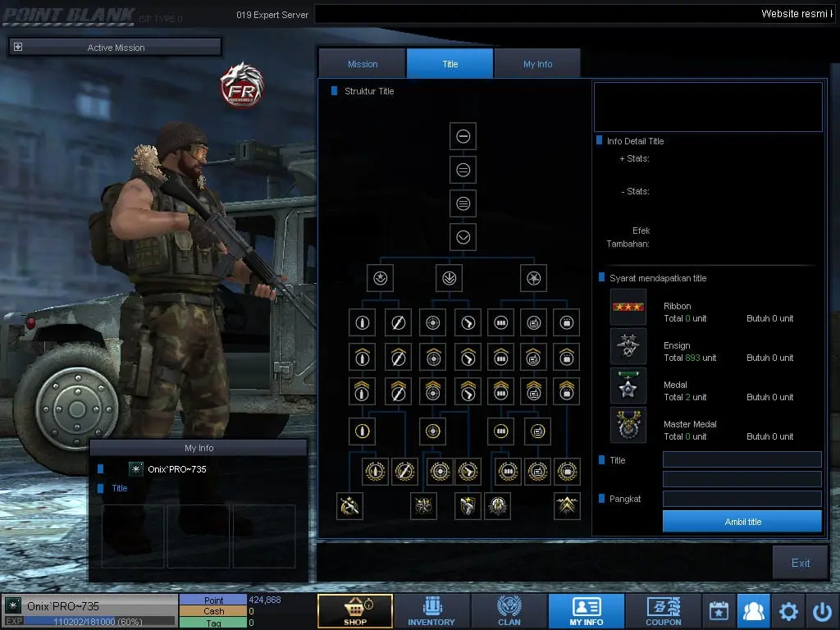This screenshot has width=840, height=630.
Task: Select the single-line circle title at tree top
Action: 463,136
